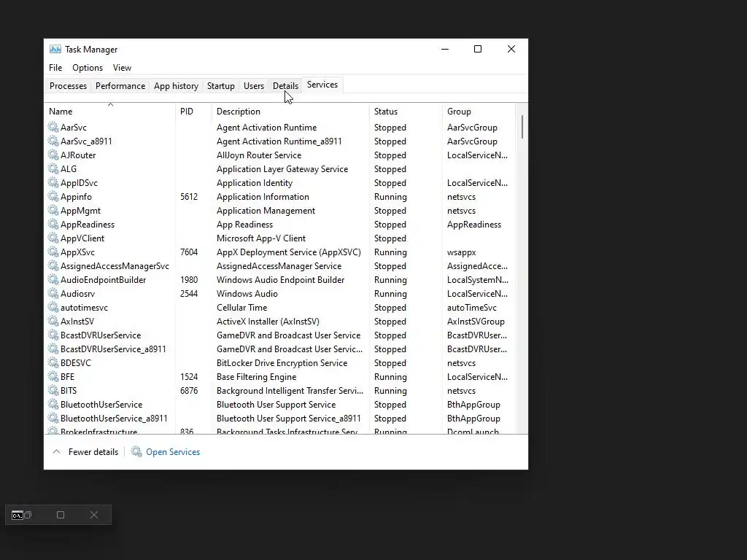Sort by the Status column header
The height and width of the screenshot is (560, 747).
(406, 112)
